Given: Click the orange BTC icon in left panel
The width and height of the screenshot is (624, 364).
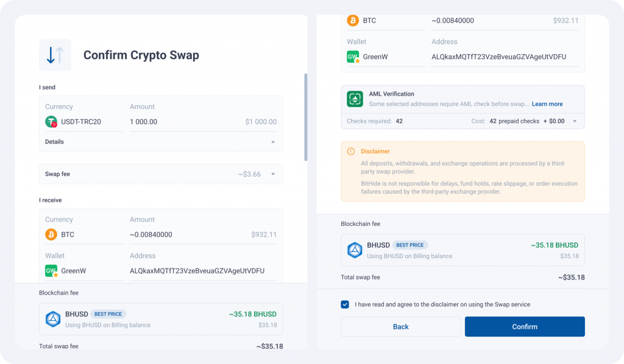Looking at the screenshot, I should [x=51, y=234].
